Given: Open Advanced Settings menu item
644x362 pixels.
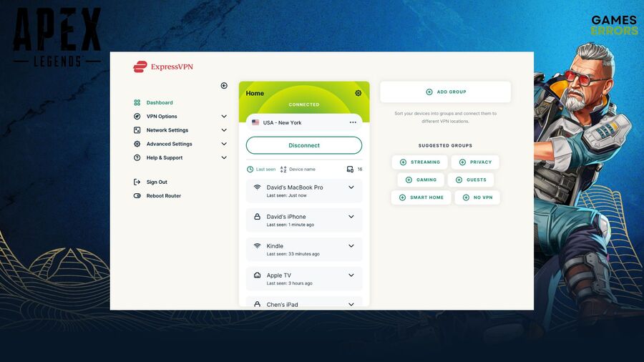Looking at the screenshot, I should 169,144.
